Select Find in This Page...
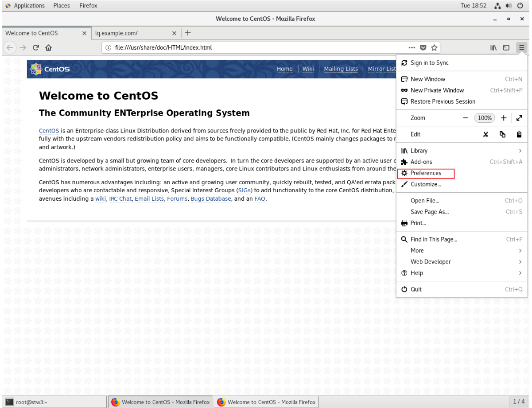Viewport: 532px width, 408px height. (462, 239)
